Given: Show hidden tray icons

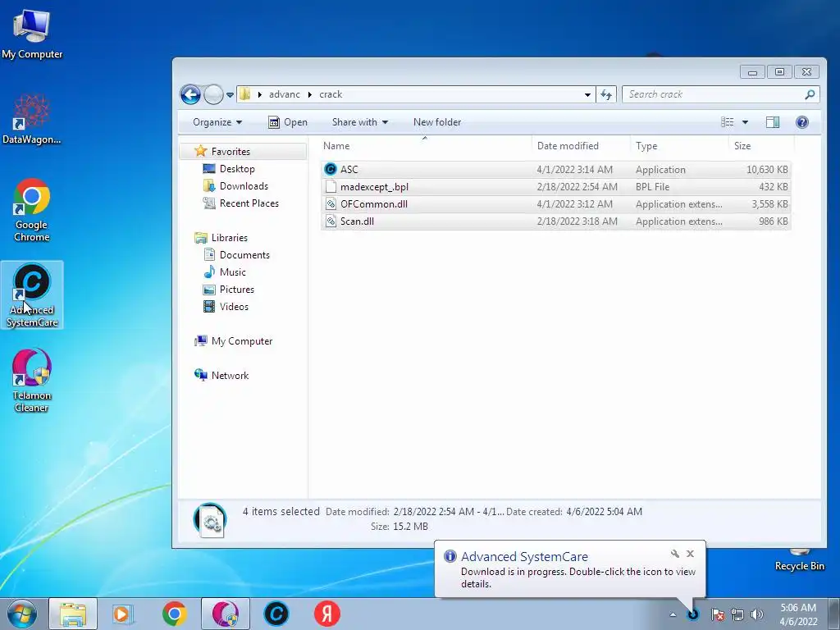Looking at the screenshot, I should (673, 615).
